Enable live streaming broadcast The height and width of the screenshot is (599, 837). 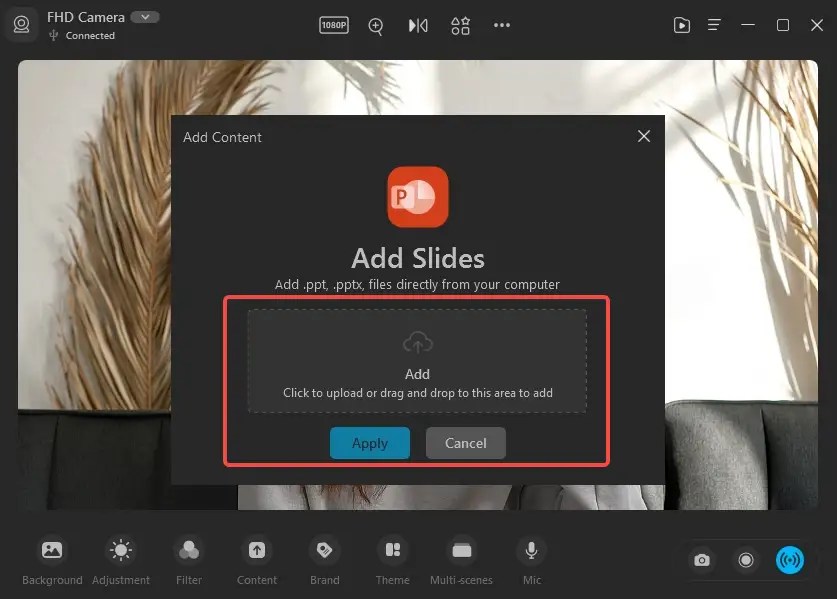click(790, 560)
